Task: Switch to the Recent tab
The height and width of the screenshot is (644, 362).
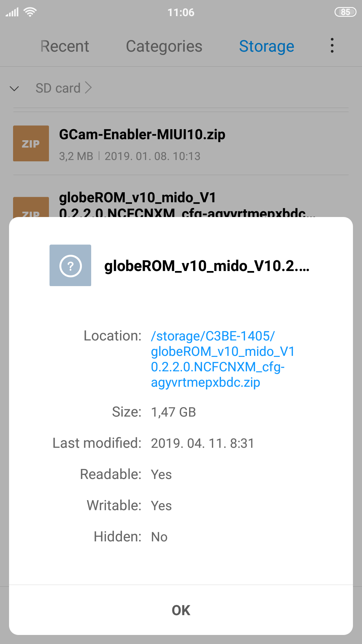Action: click(65, 46)
